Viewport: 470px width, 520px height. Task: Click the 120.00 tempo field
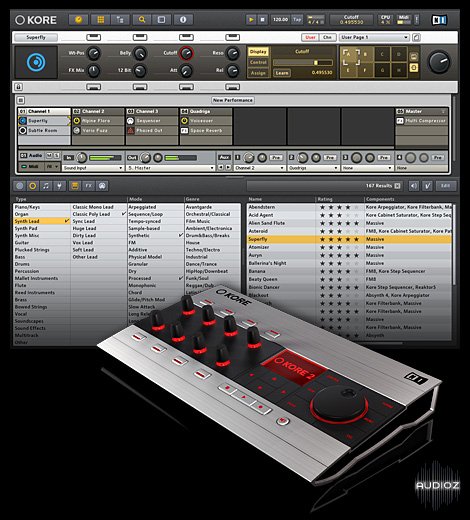pyautogui.click(x=280, y=19)
